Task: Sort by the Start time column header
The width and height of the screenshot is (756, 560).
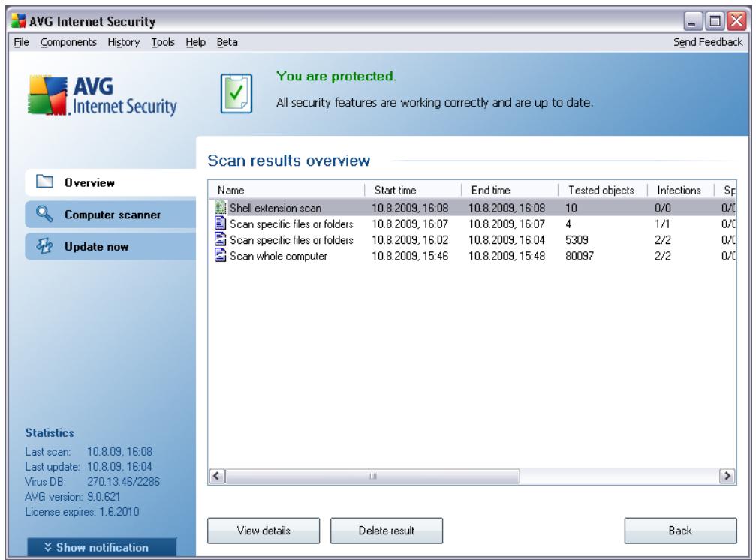Action: pos(413,190)
